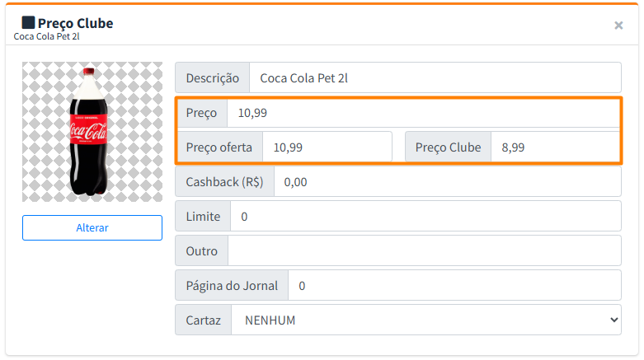Click the Preço oferta label
This screenshot has height=360, width=644.
(x=219, y=147)
